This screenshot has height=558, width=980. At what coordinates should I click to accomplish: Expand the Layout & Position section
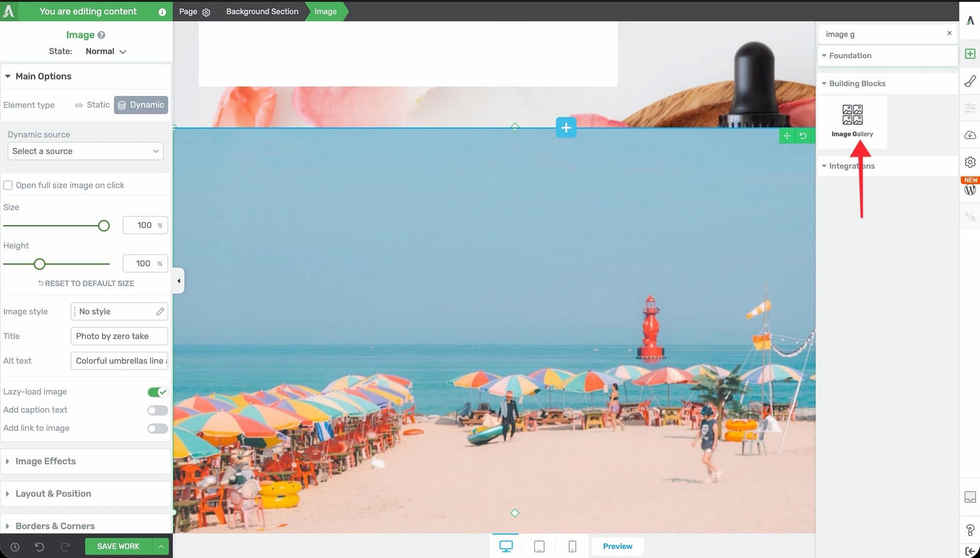pyautogui.click(x=53, y=494)
